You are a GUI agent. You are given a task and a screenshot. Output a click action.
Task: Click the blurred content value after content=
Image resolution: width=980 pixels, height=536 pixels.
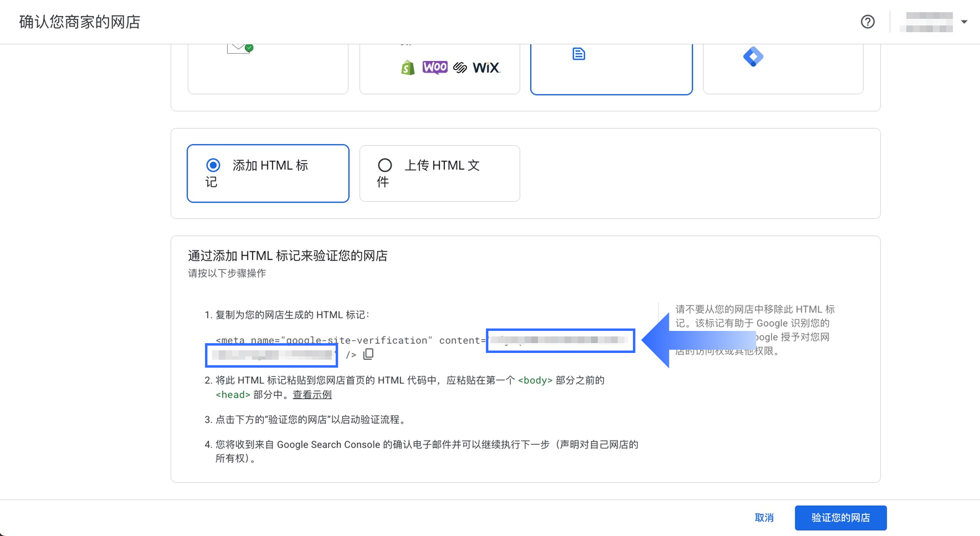[x=560, y=340]
